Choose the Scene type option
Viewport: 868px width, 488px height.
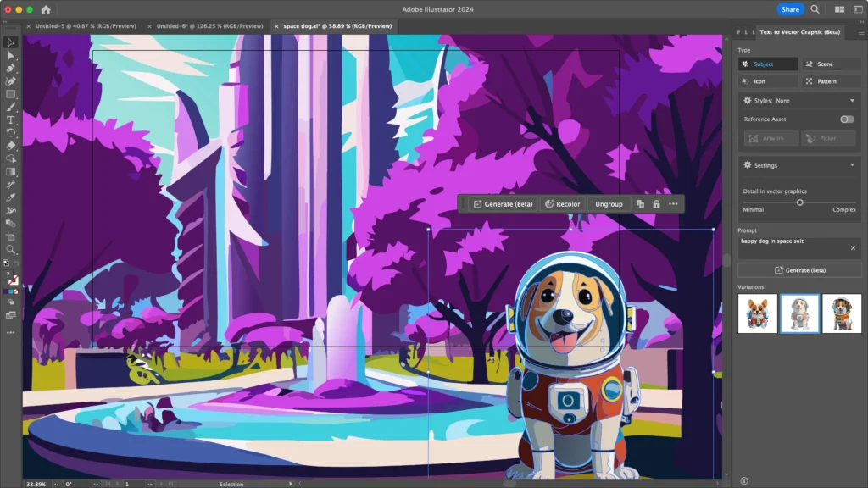(x=831, y=64)
